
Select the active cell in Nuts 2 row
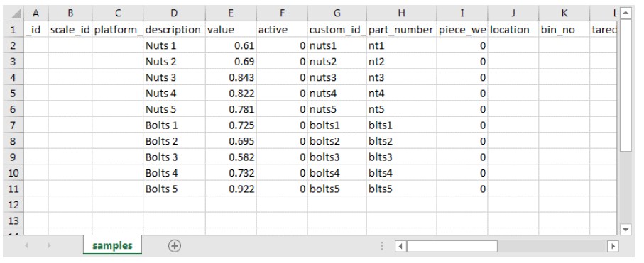(x=282, y=62)
